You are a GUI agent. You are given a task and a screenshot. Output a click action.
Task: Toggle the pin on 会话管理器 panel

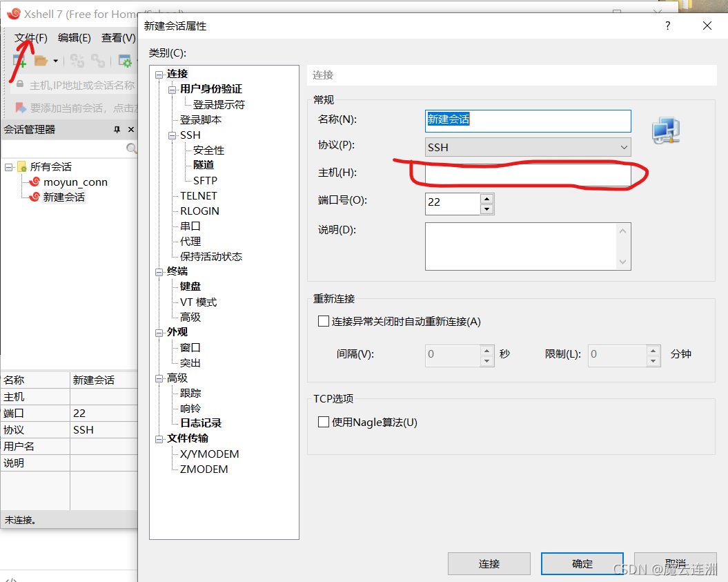[117, 129]
